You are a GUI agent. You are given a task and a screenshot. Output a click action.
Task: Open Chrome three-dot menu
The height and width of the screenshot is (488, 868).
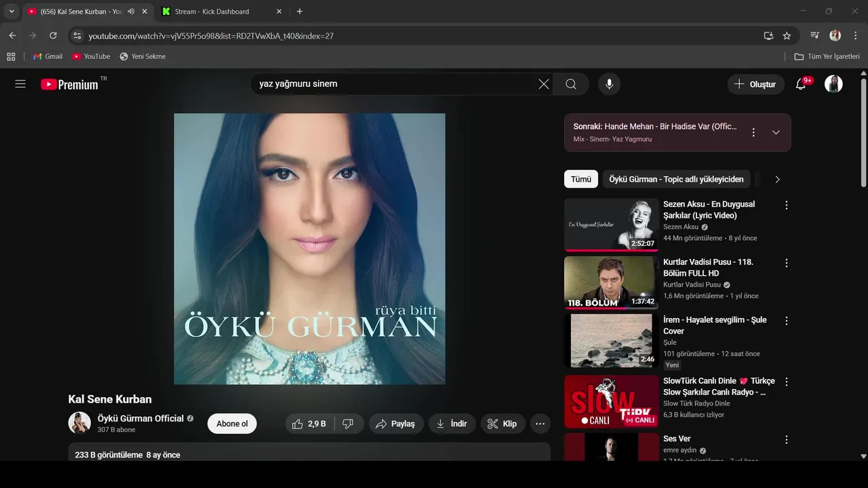click(x=854, y=35)
